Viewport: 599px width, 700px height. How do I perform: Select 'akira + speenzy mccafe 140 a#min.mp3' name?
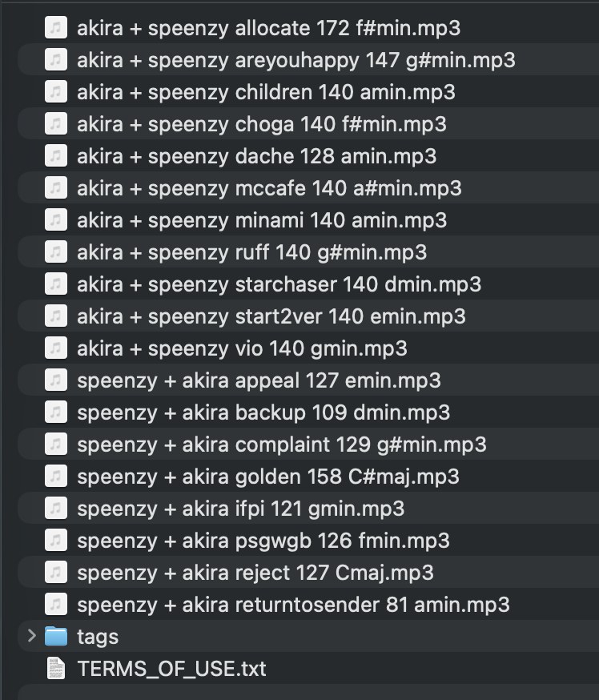[x=269, y=188]
